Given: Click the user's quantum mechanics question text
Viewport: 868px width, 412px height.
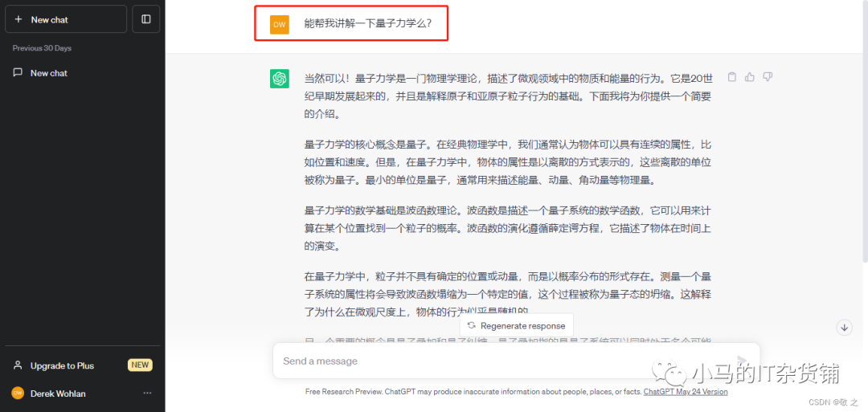Looking at the screenshot, I should [367, 24].
